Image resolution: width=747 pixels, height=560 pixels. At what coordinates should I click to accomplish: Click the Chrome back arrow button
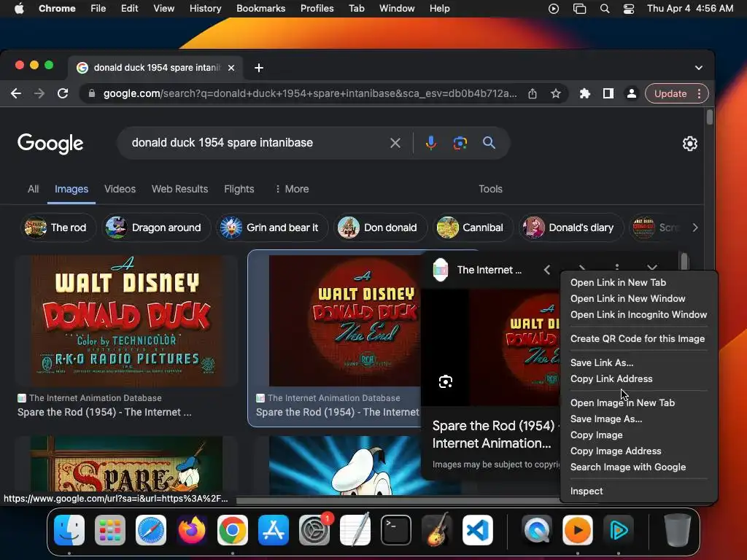tap(16, 93)
